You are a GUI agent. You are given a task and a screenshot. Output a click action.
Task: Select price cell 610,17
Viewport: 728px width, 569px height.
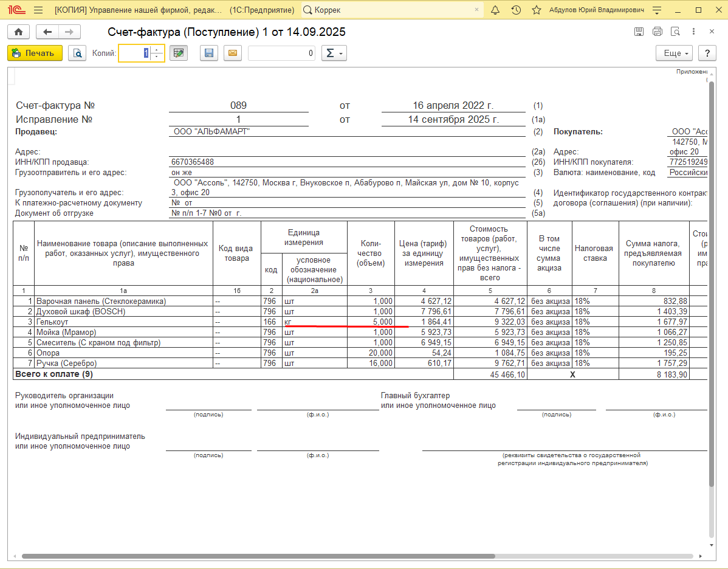click(424, 363)
